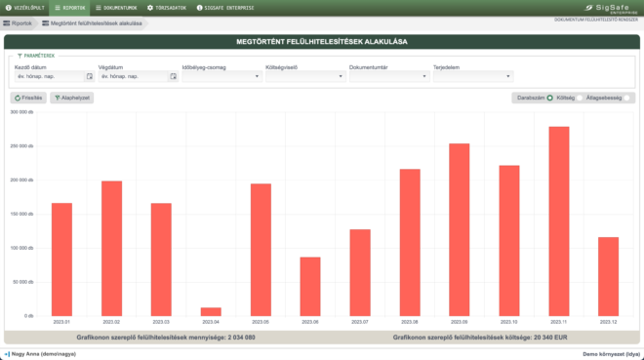
Task: Expand the Költségviselő dropdown
Action: (305, 76)
